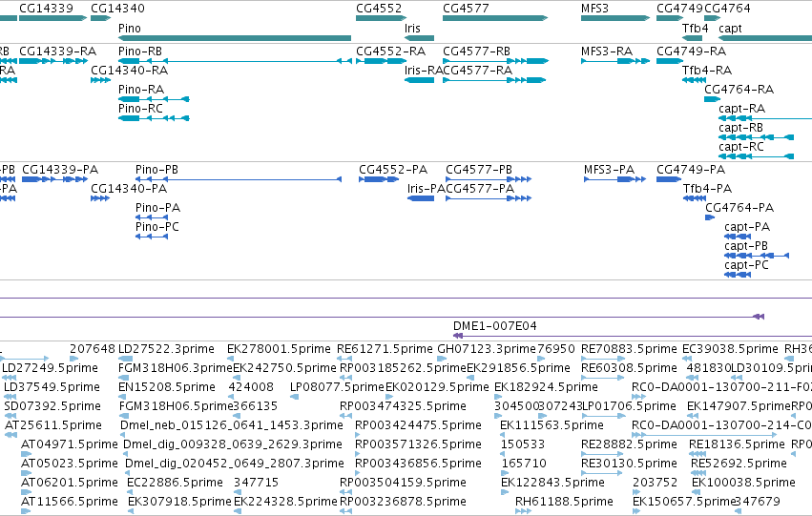Click transcript CG4577-RA
812x516 pixels.
494,80
